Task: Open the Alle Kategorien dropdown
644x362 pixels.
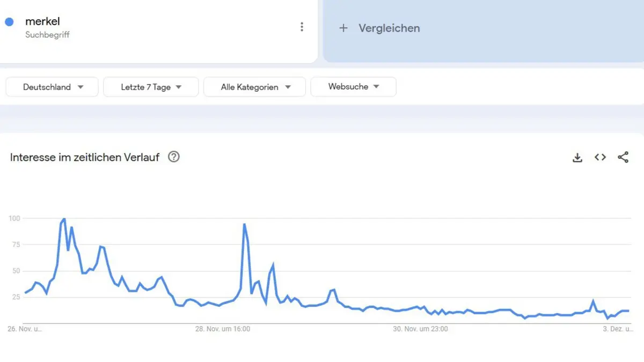Action: pos(255,87)
